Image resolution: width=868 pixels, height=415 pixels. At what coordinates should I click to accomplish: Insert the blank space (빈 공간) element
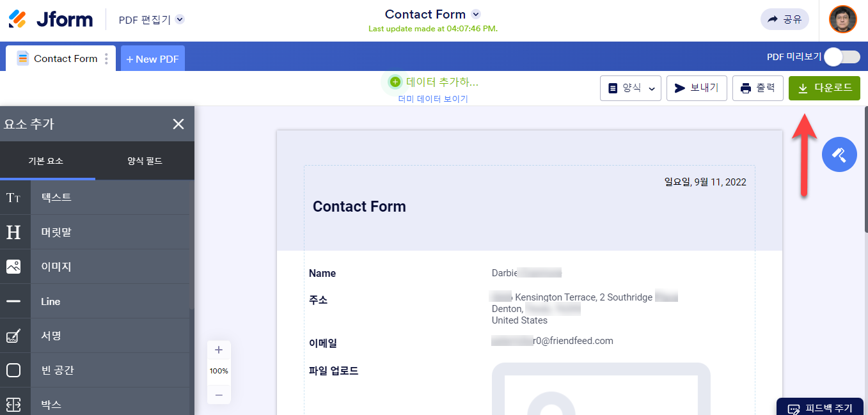[13, 370]
